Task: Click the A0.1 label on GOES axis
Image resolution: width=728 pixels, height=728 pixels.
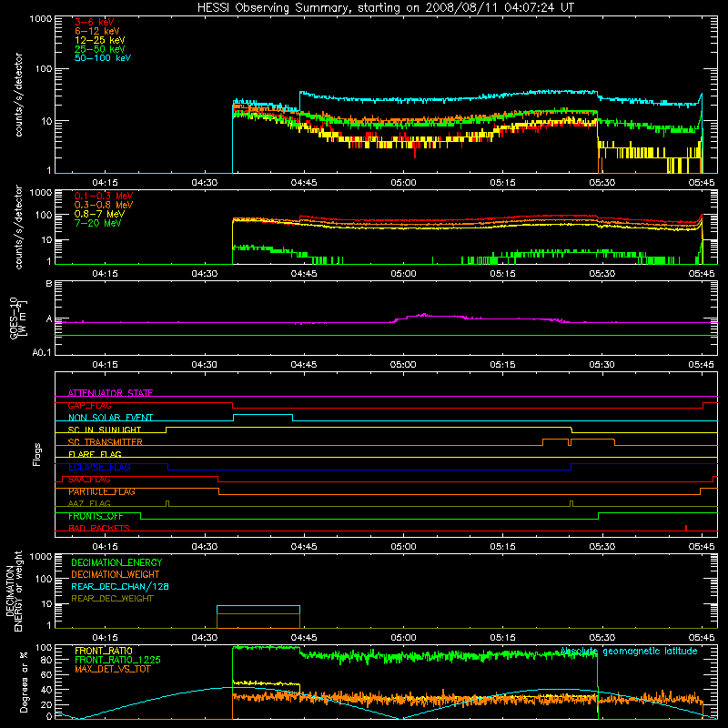Action: [x=41, y=353]
